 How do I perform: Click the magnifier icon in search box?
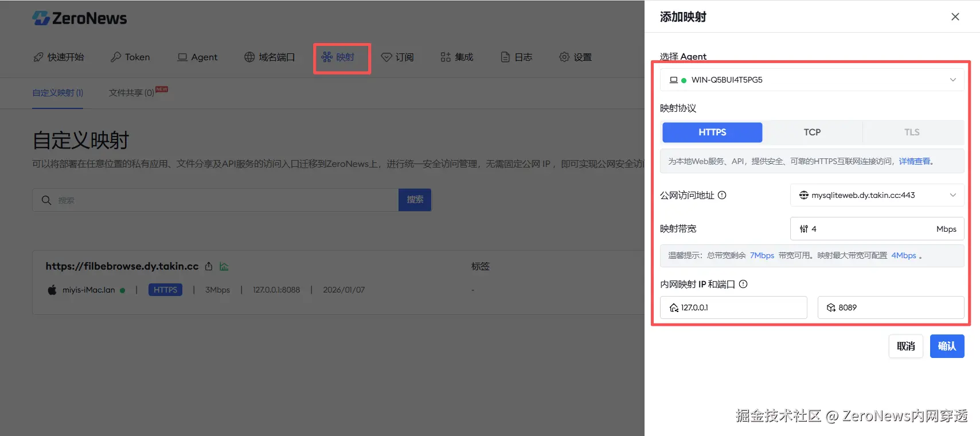coord(46,200)
